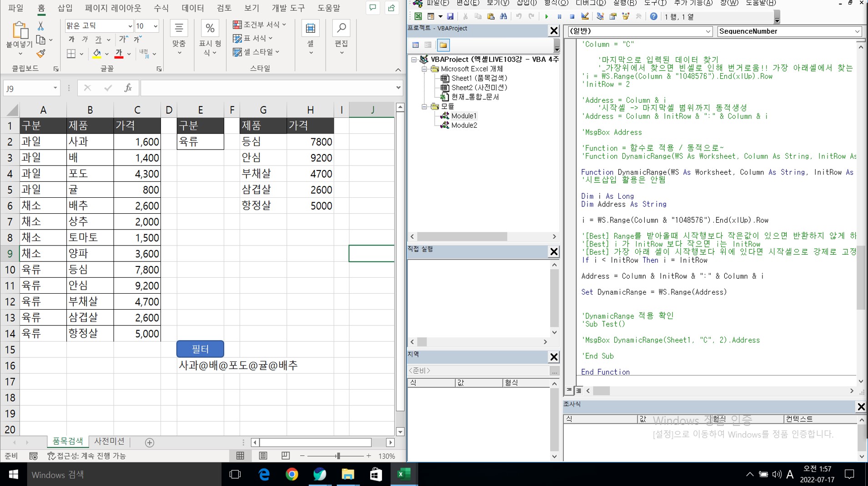
Task: Collapse the 모듈 folder tree node
Action: click(x=424, y=106)
